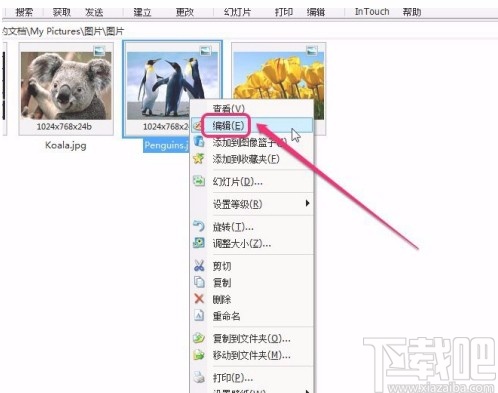
Task: Click the 旋转(T) rotate arrow icon
Action: pos(199,226)
